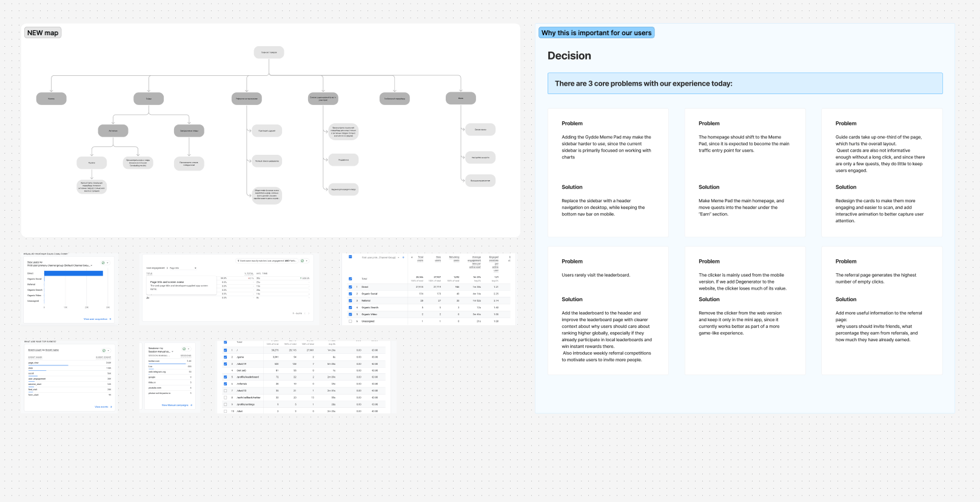The image size is (980, 502).
Task: Click green check icon on Event count card
Action: pos(104,350)
